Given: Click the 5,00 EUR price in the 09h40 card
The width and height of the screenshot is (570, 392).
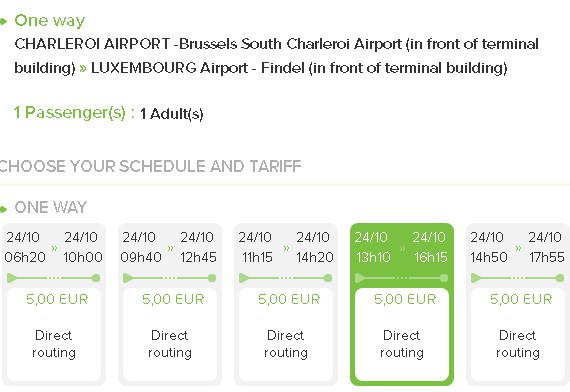Looking at the screenshot, I should coord(173,299).
